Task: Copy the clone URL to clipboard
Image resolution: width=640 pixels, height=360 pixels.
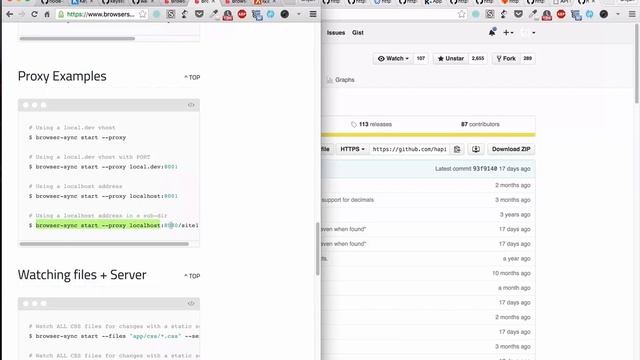Action: click(457, 149)
